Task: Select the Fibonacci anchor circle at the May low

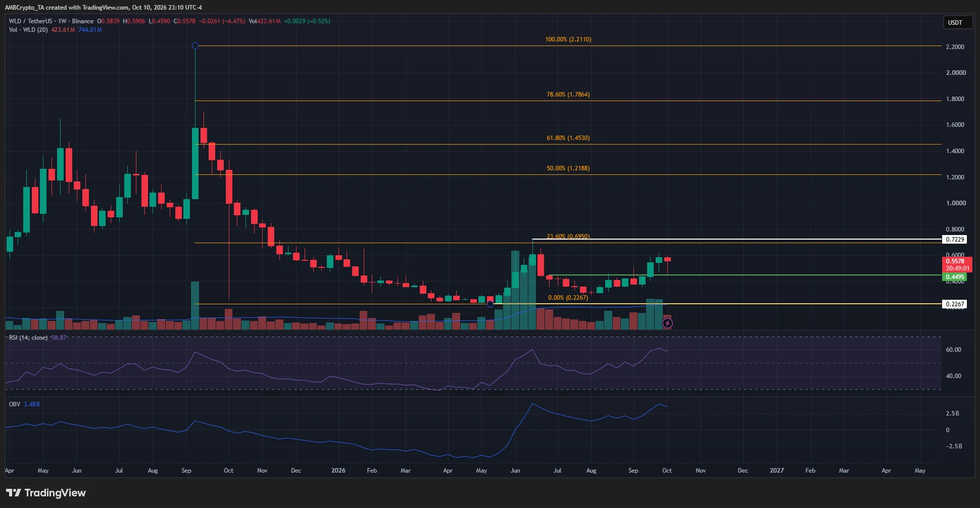Action: 490,304
